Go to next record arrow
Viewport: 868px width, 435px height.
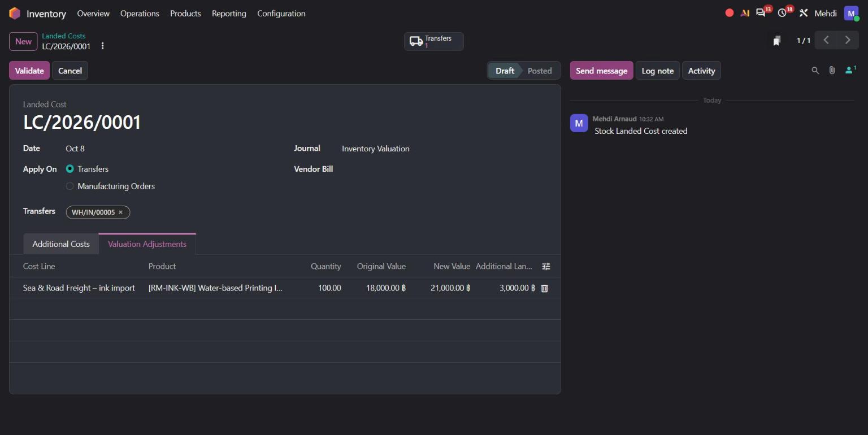point(848,40)
